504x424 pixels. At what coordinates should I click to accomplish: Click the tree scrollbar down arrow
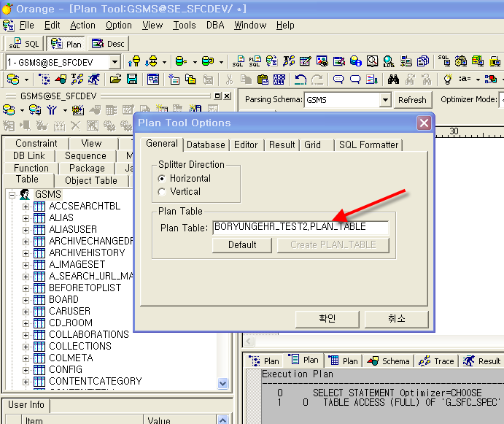point(222,383)
